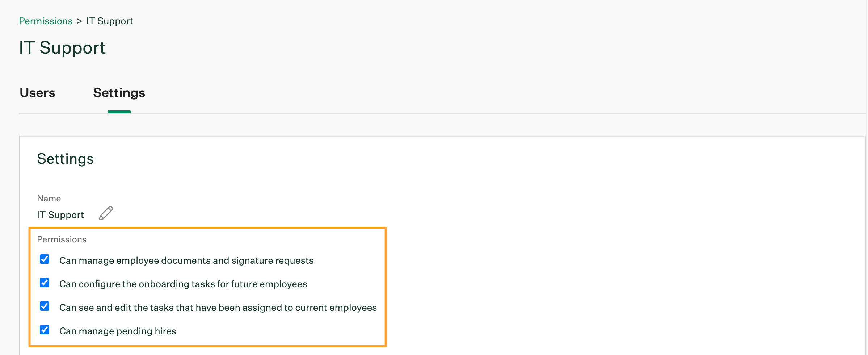868x355 pixels.
Task: Click the Permissions group label
Action: (x=62, y=239)
